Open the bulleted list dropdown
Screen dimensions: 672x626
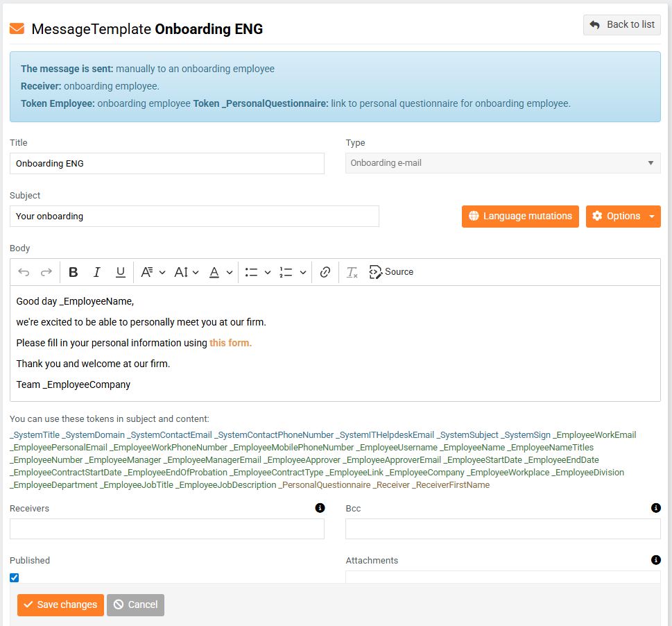coord(257,272)
